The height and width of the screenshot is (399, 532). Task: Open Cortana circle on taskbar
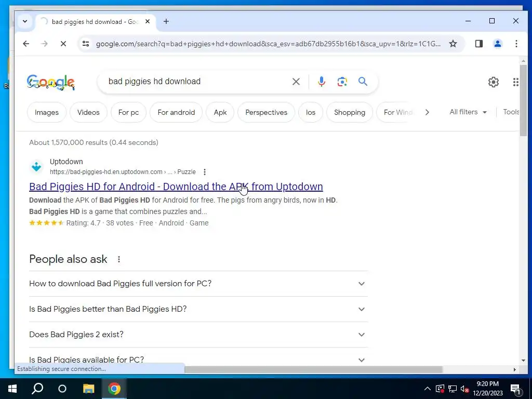pos(62,389)
